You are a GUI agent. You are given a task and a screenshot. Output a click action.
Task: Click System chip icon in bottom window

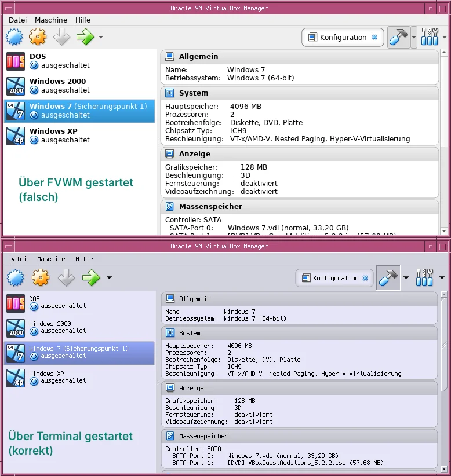click(x=170, y=333)
